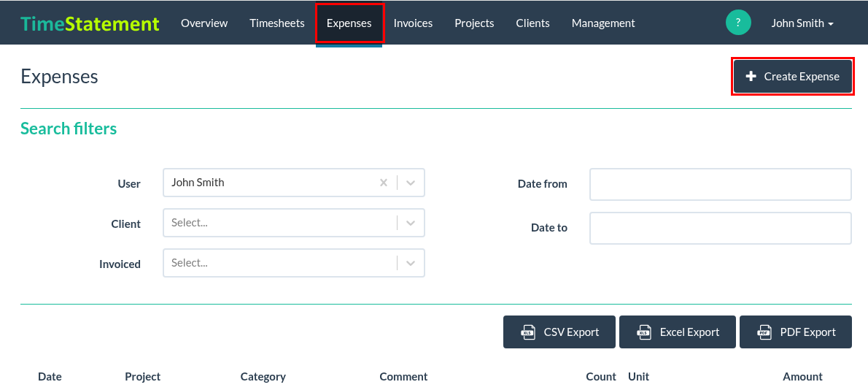The image size is (868, 390).
Task: Open the Invoiced select dropdown
Action: coord(293,263)
